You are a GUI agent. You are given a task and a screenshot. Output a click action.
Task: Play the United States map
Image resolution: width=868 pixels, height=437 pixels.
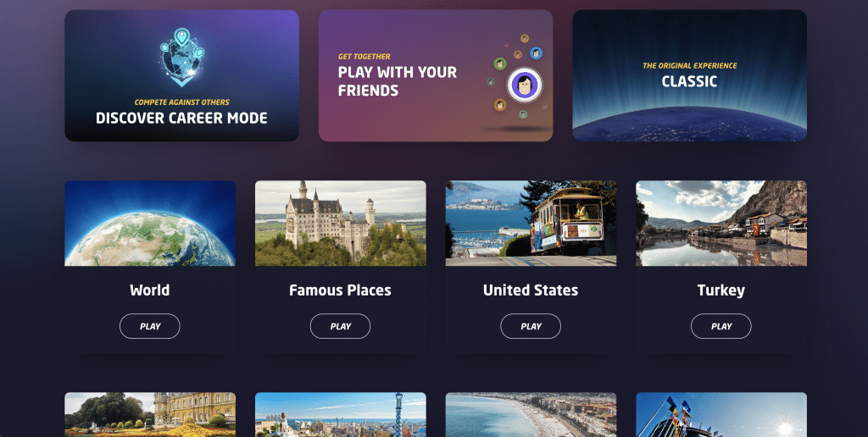[x=531, y=326]
